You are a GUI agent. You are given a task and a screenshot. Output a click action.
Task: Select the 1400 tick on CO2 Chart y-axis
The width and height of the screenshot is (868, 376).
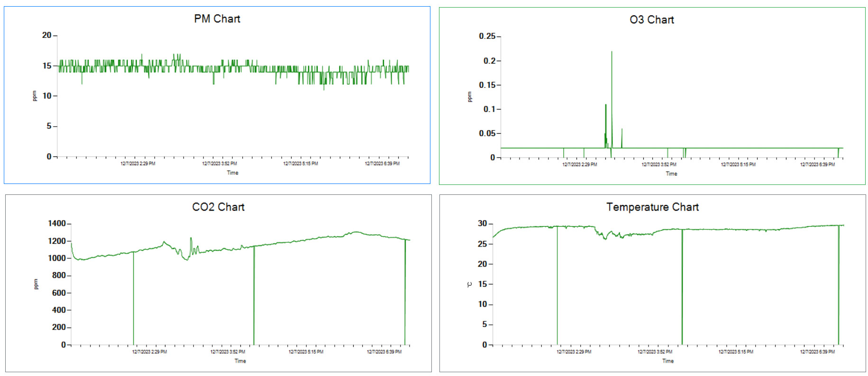click(57, 223)
